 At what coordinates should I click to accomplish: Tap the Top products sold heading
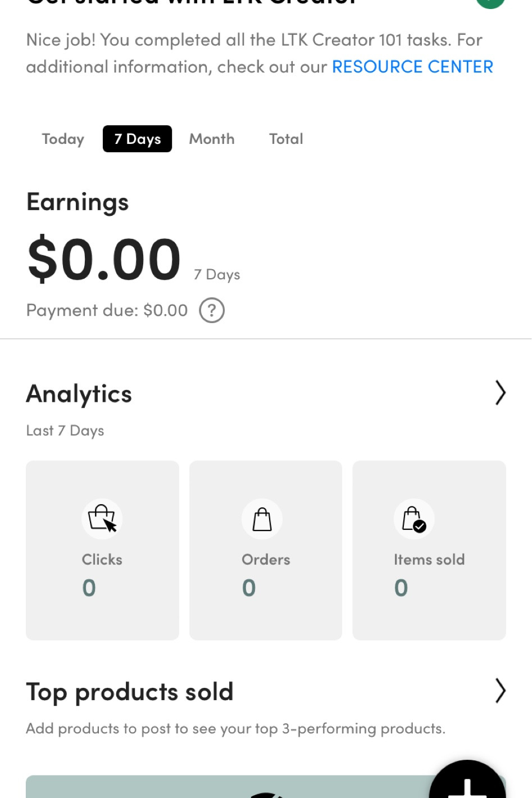130,692
